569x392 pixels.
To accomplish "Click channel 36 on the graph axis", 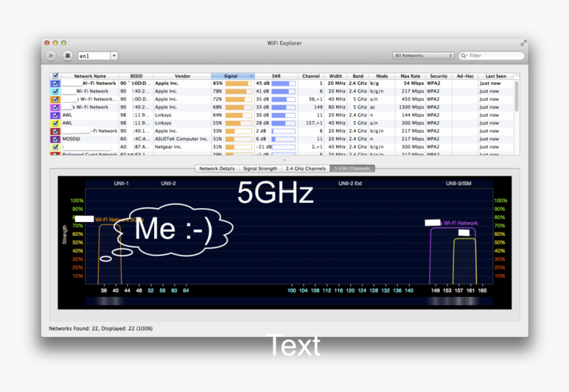I will tap(104, 290).
